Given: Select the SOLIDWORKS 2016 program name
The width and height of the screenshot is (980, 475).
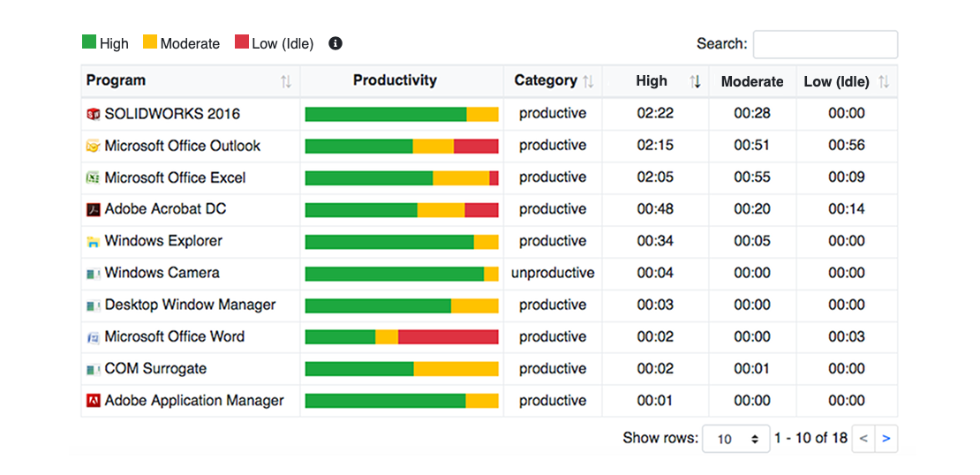Looking at the screenshot, I should (x=172, y=114).
